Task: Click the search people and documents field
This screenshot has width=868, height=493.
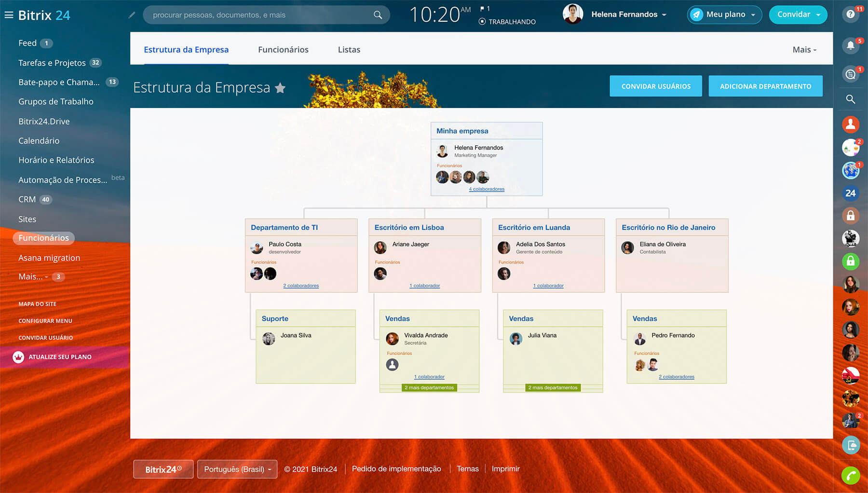Action: [x=260, y=15]
